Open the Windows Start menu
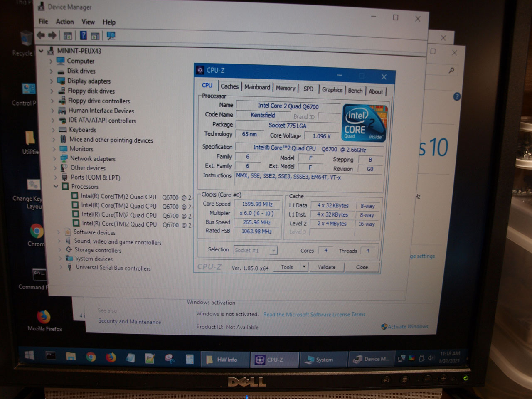The image size is (532, 399). (30, 355)
